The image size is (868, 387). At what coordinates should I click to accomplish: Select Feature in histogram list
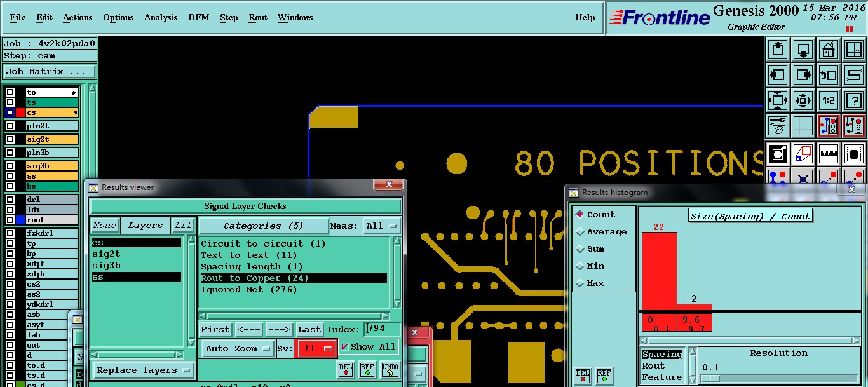[x=662, y=377]
